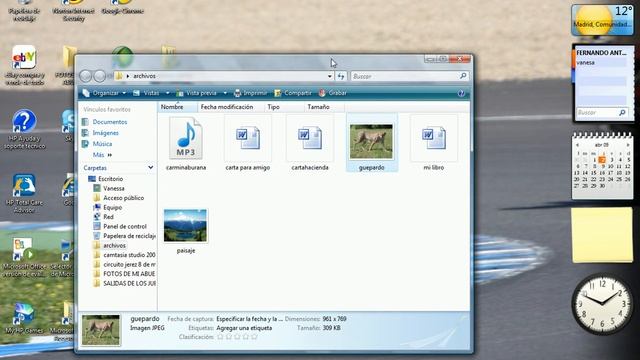Click the yellow sticky notes gadget
640x360 pixels.
coord(602,235)
